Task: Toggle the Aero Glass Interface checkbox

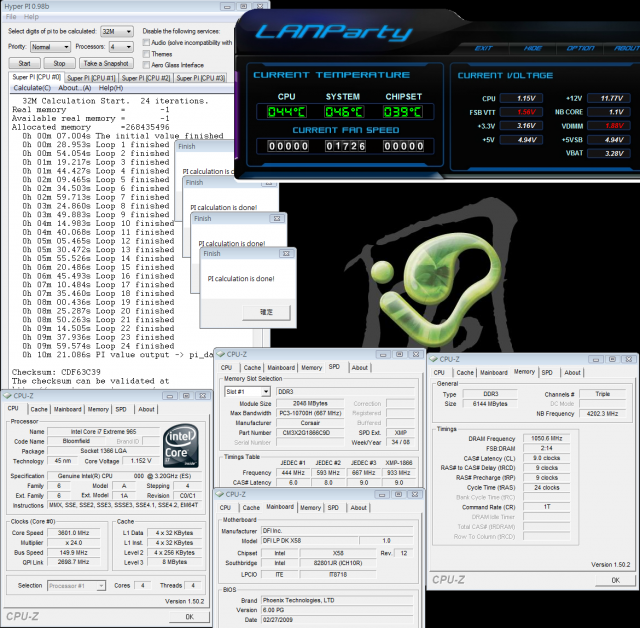Action: tap(146, 65)
